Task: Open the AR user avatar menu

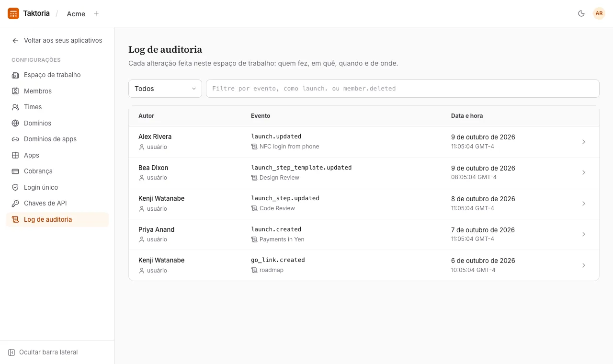Action: pos(599,13)
